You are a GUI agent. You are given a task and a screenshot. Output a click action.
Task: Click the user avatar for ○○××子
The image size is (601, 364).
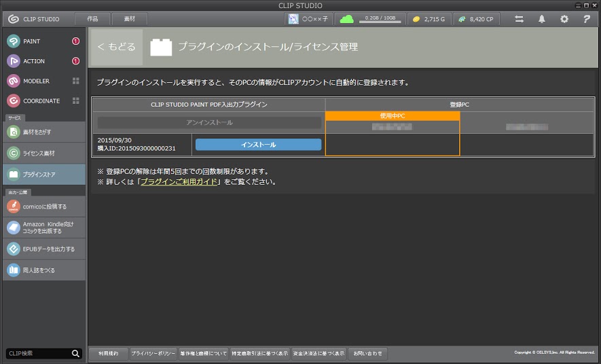tap(293, 19)
